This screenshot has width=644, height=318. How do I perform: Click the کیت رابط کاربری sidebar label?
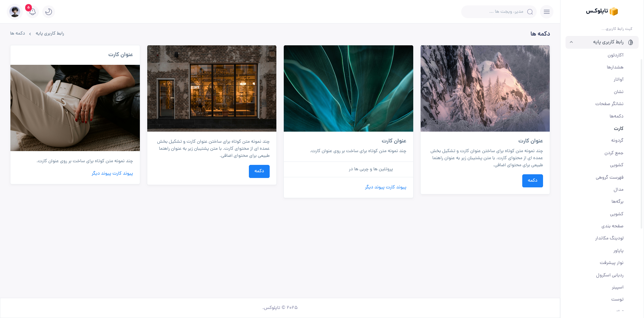tap(617, 29)
